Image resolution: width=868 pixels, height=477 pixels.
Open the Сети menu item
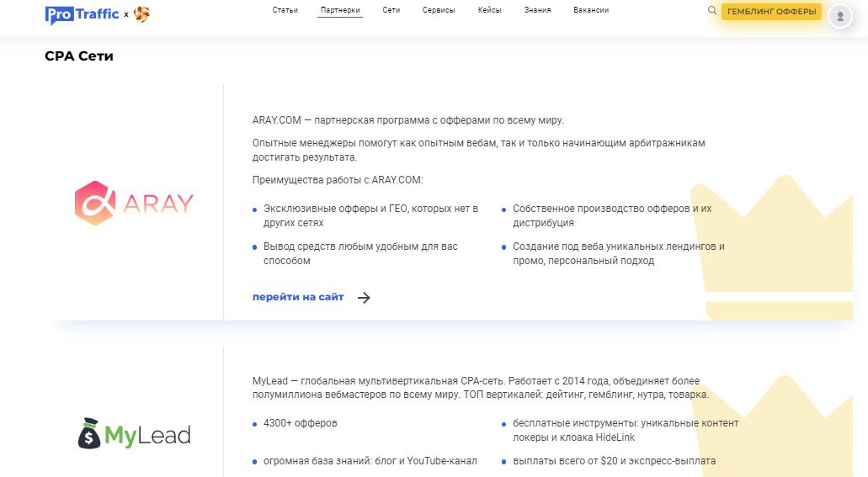391,10
